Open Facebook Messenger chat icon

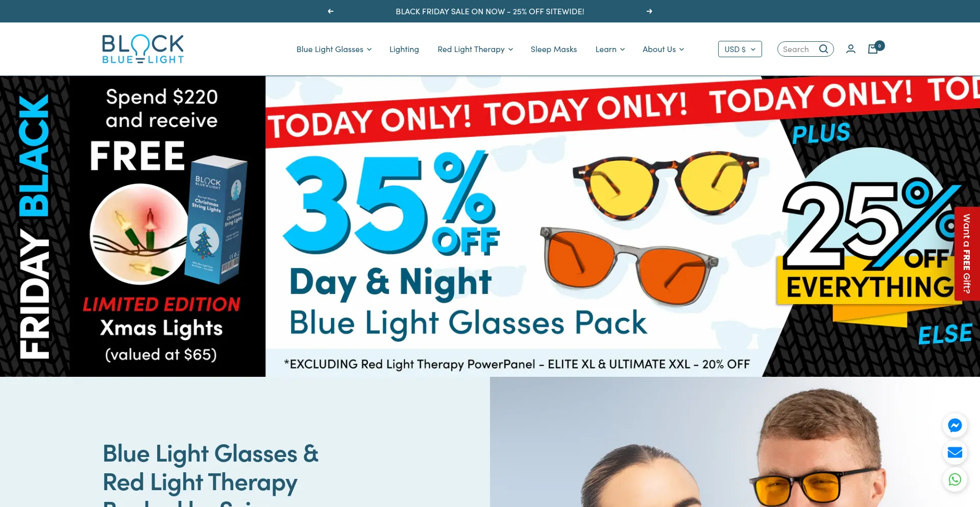(955, 425)
